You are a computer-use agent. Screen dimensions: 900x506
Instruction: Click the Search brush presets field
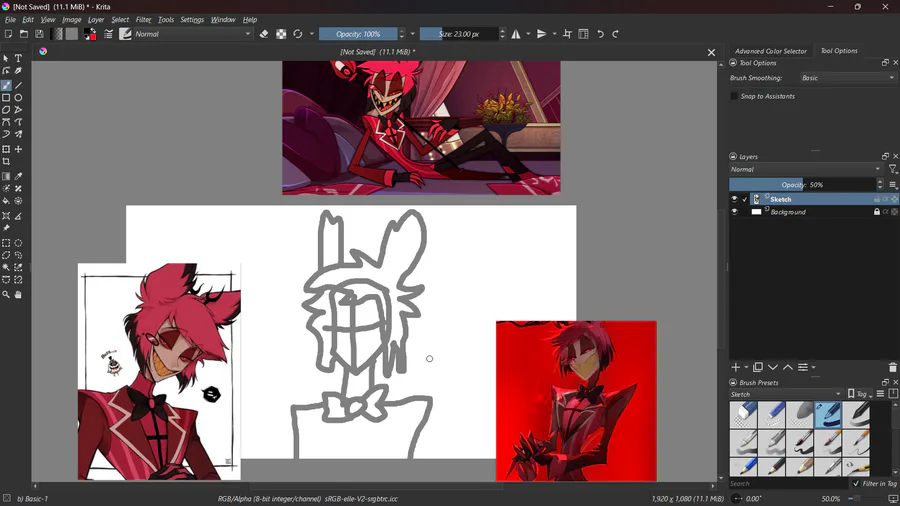[x=788, y=484]
